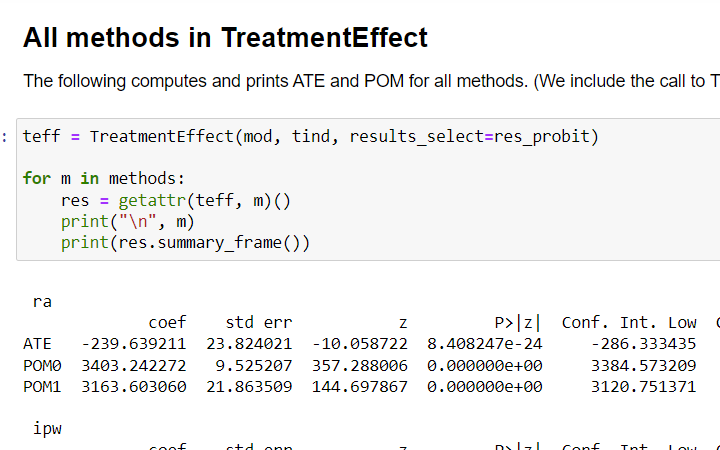Screen dimensions: 720x450
Task: Place cursor on the TreatmentEffect assignment line
Action: 310,136
